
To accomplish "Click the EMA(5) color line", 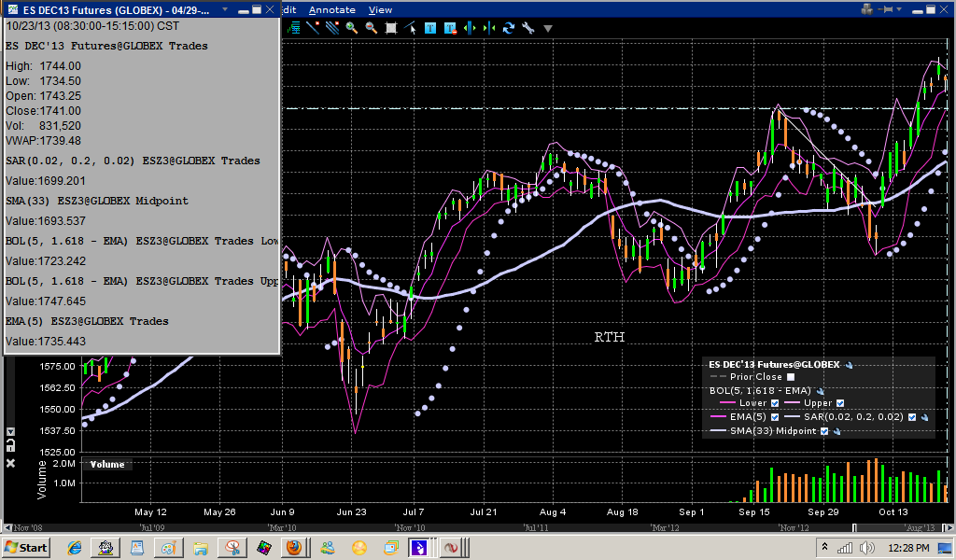I will 718,417.
